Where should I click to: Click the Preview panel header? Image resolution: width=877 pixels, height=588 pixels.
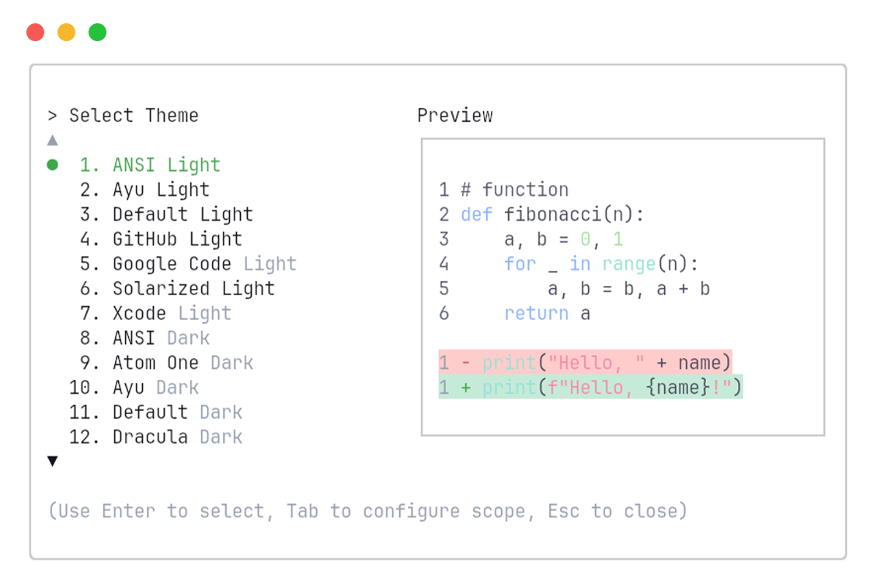click(454, 115)
